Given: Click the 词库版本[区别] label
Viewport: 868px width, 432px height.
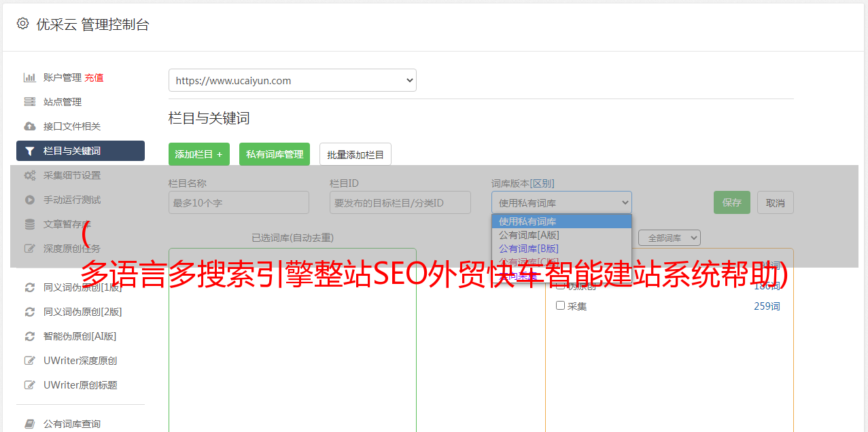Looking at the screenshot, I should 523,183.
